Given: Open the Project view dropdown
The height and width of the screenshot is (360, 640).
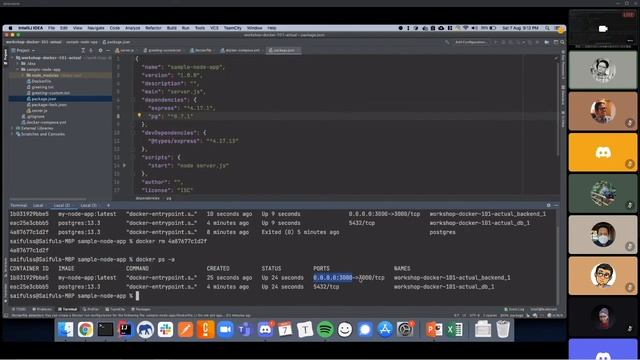Looking at the screenshot, I should pos(23,51).
